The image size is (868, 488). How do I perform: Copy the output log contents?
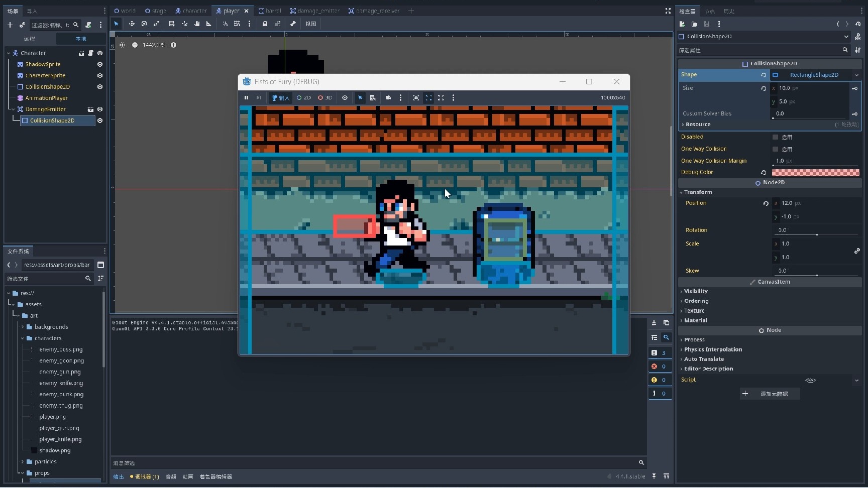[666, 323]
